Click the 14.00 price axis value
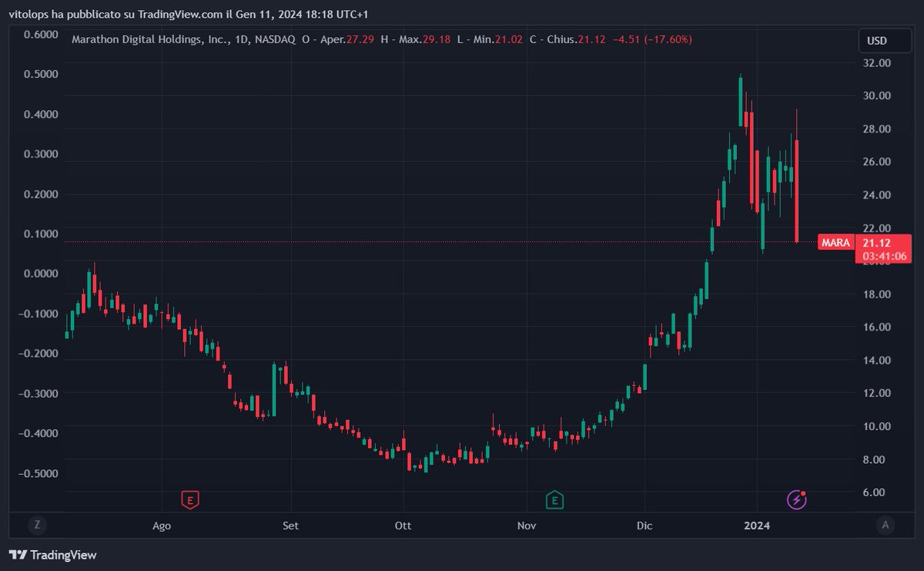The width and height of the screenshot is (924, 571). pos(877,361)
